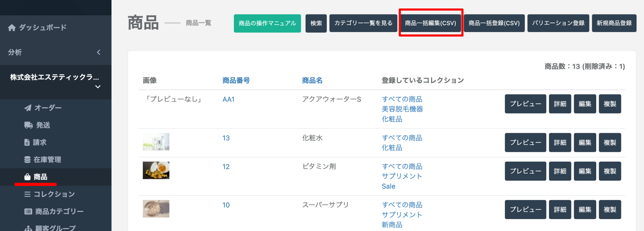The width and height of the screenshot is (644, 231).
Task: Click the shopping bag Products icon
Action: pyautogui.click(x=27, y=177)
